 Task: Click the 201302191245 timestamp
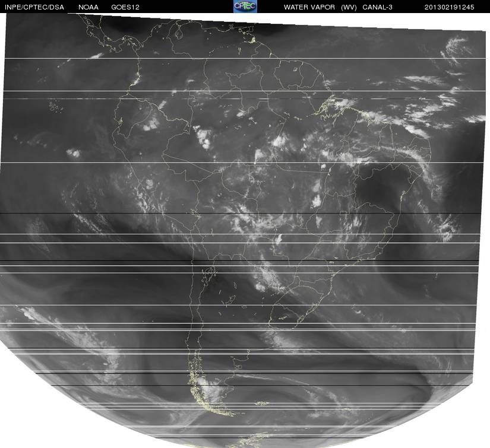coord(450,7)
